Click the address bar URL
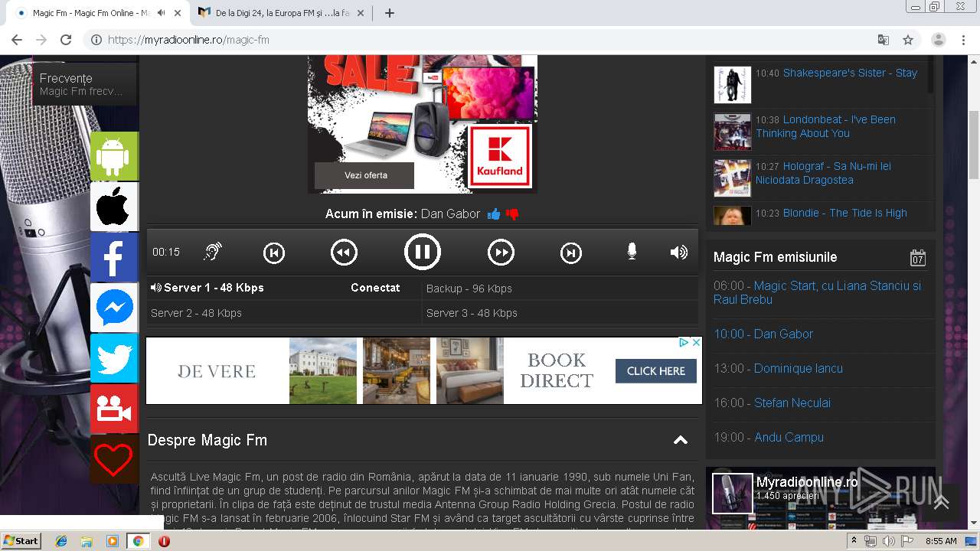This screenshot has width=980, height=551. [188, 40]
